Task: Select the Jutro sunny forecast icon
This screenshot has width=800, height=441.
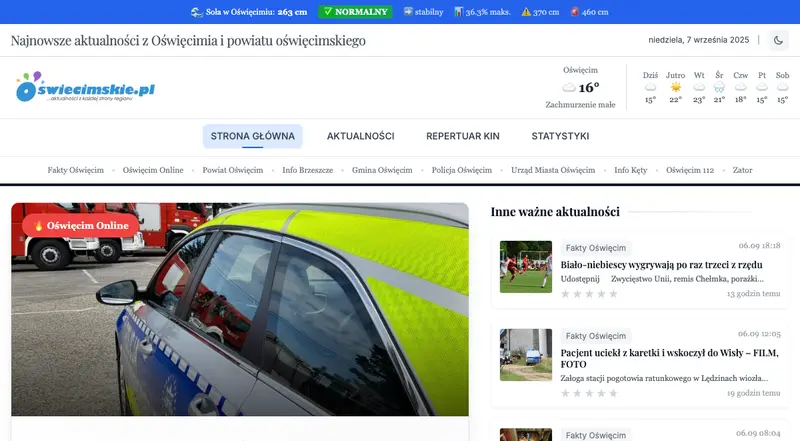Action: (x=676, y=87)
